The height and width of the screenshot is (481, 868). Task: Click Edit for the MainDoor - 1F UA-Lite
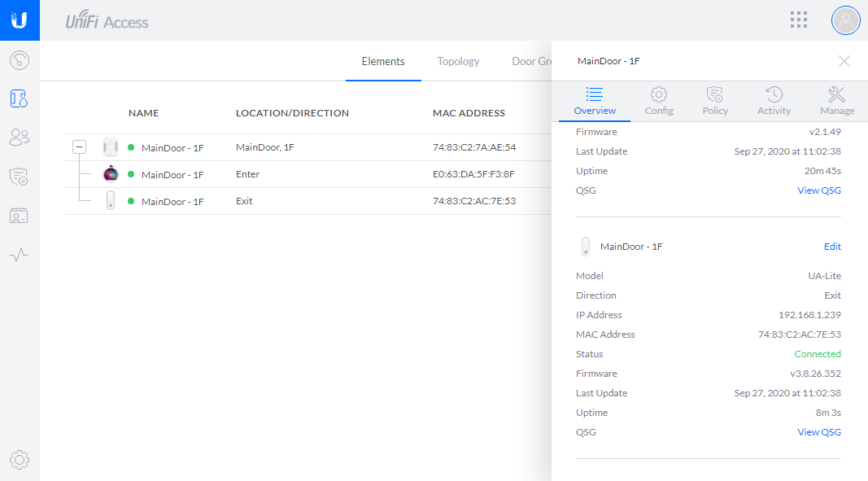click(832, 247)
